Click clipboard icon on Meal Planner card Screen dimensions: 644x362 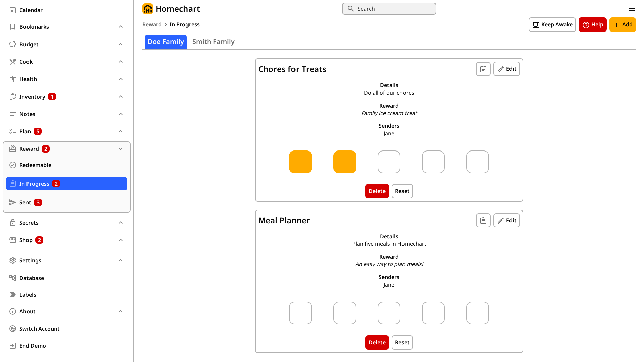coord(483,220)
